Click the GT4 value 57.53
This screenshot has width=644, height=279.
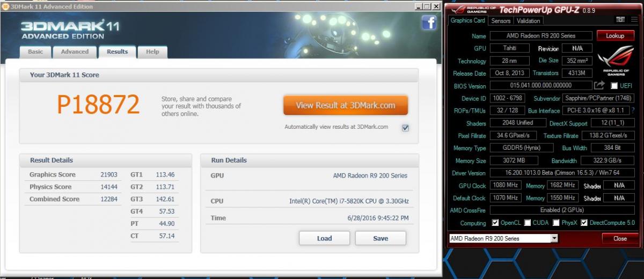167,211
